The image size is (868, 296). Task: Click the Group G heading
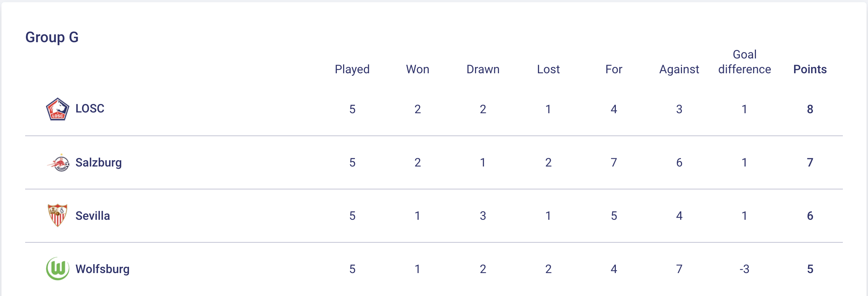point(52,37)
